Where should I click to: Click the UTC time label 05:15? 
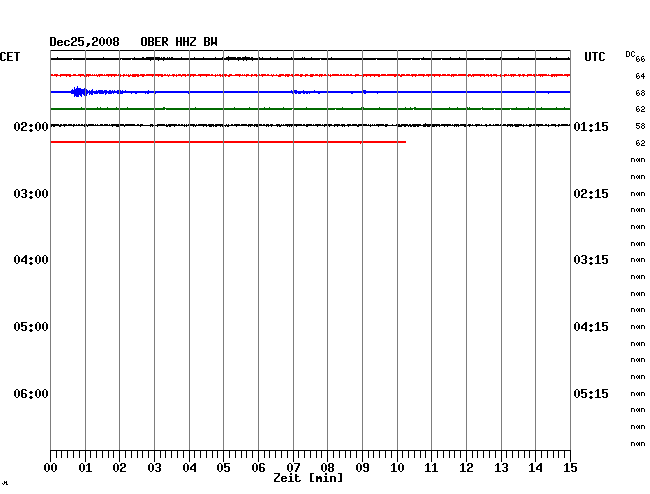pyautogui.click(x=591, y=393)
